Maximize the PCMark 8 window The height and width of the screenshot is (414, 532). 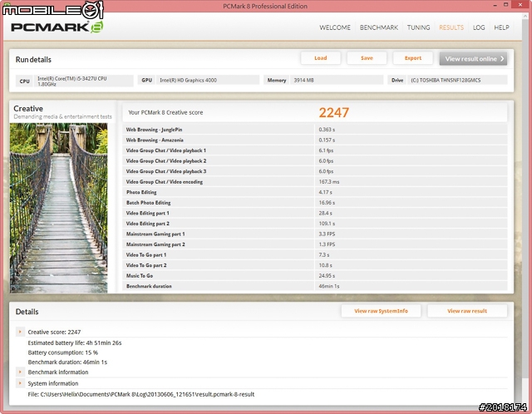(x=505, y=5)
